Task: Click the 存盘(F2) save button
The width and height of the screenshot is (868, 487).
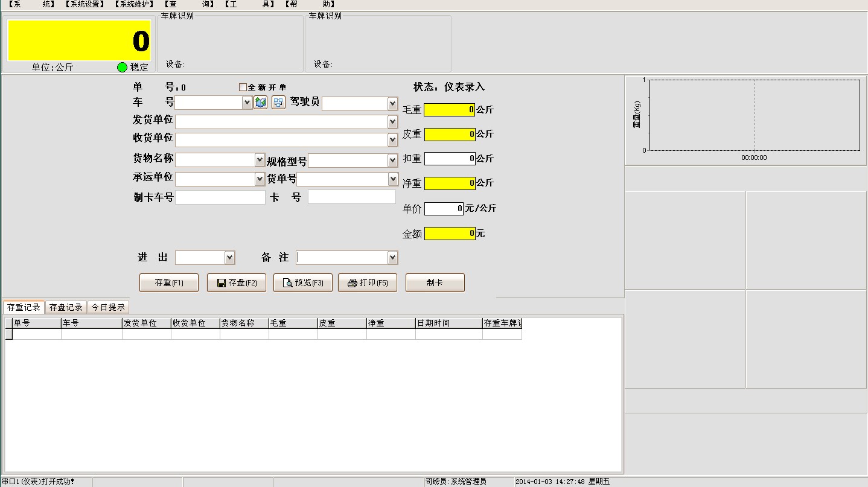Action: tap(237, 282)
